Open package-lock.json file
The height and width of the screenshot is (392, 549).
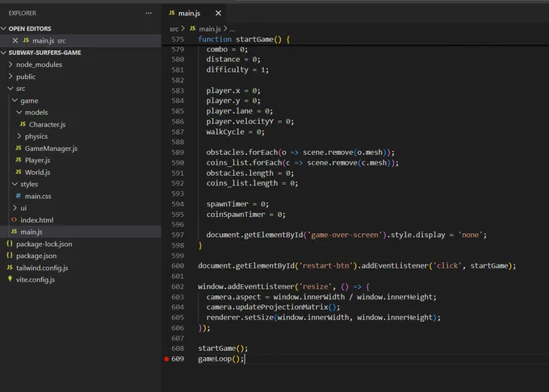coord(44,244)
